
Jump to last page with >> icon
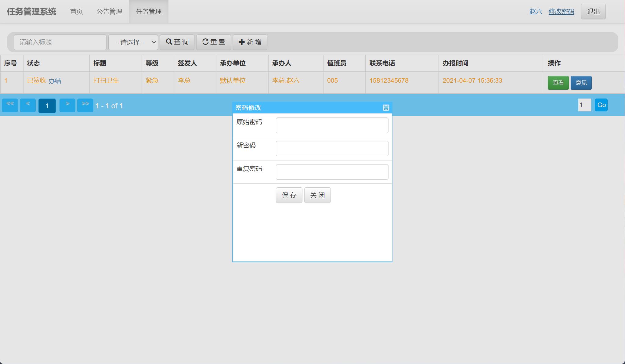click(85, 105)
